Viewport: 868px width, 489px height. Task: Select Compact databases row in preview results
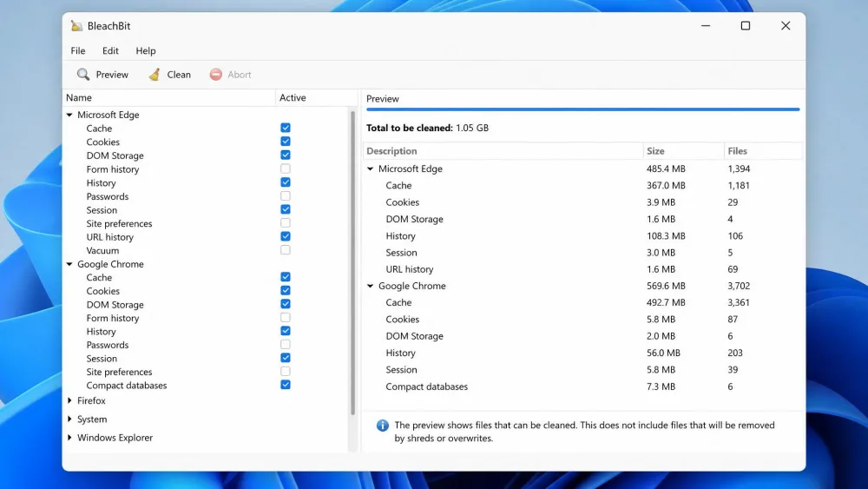(582, 387)
